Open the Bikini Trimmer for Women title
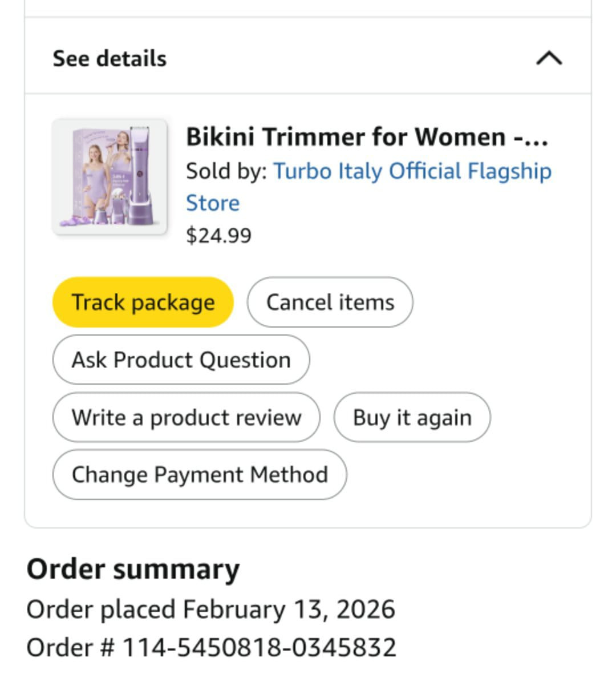The width and height of the screenshot is (616, 678). 346,137
